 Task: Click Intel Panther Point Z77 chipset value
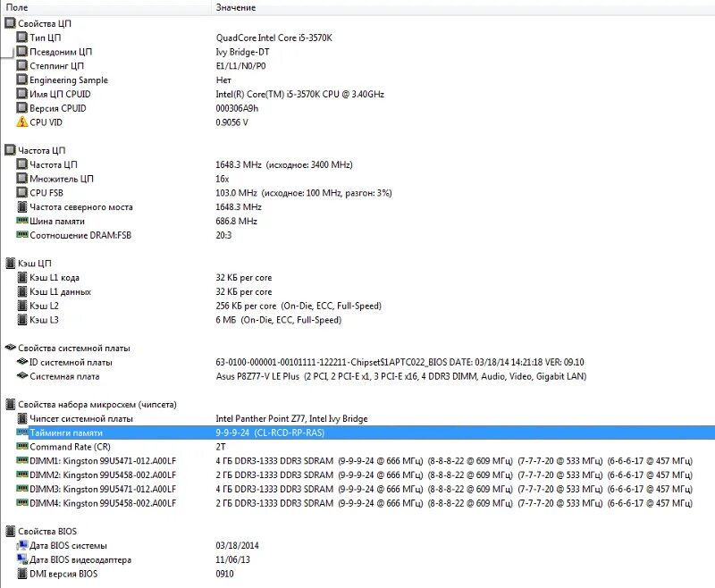291,419
